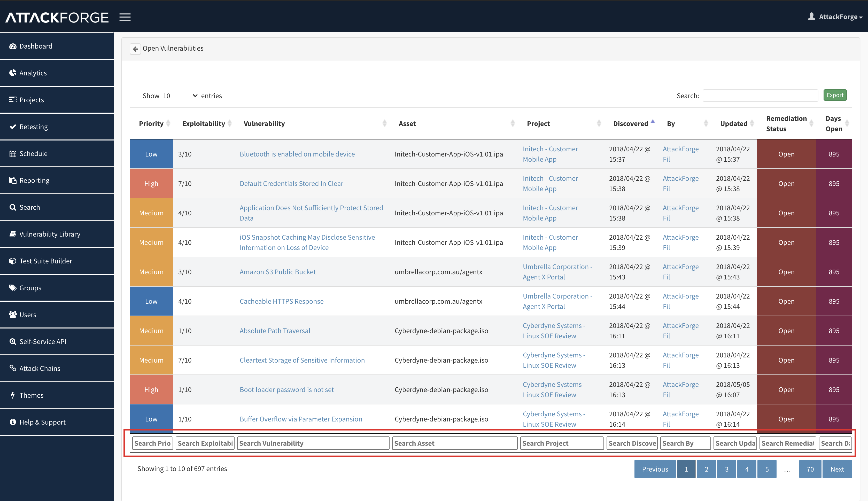The image size is (868, 501).
Task: Open the AttackForge user dropdown
Action: click(x=840, y=17)
